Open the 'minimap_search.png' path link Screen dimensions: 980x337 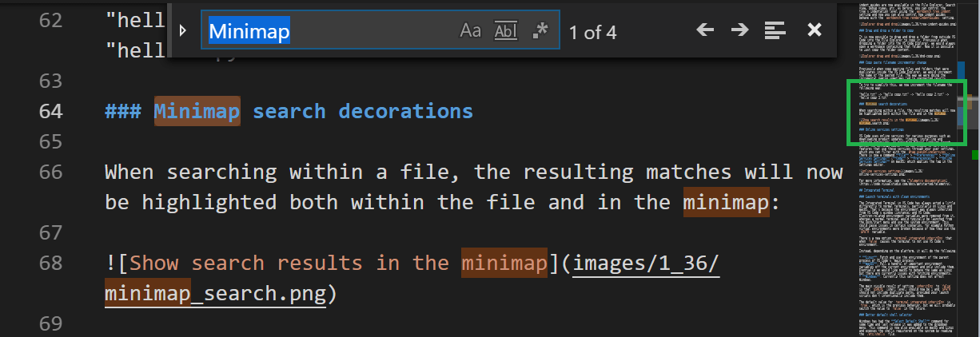pyautogui.click(x=216, y=294)
